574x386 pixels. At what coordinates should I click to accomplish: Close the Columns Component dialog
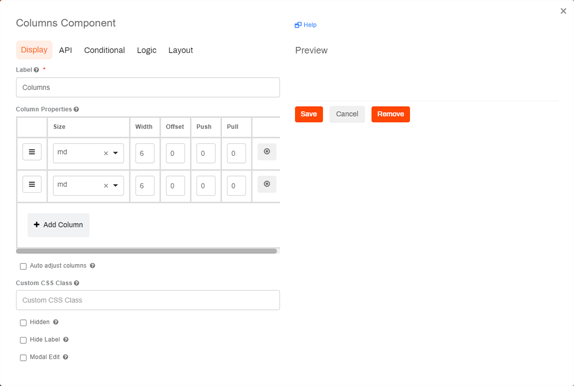[x=563, y=11]
